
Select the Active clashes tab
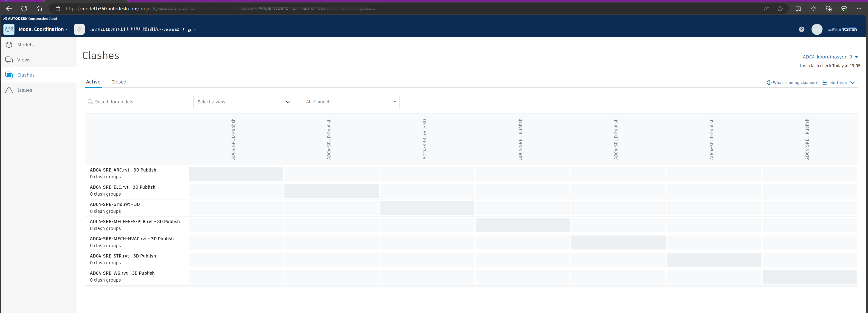click(x=93, y=81)
